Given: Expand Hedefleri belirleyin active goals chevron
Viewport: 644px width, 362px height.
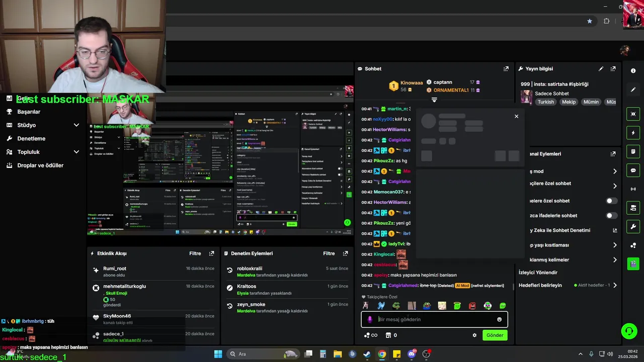Looking at the screenshot, I should pos(615,285).
